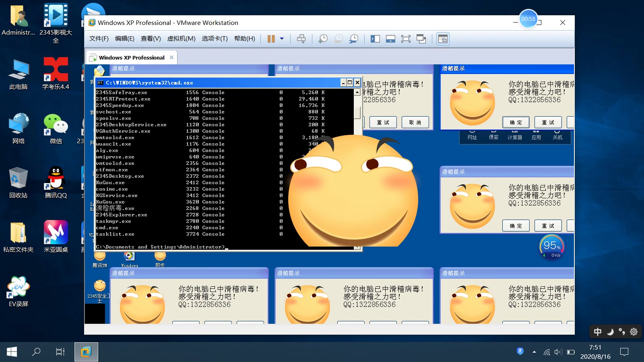Open the 选项卡(T) menu
This screenshot has height=362, width=644.
tap(215, 39)
